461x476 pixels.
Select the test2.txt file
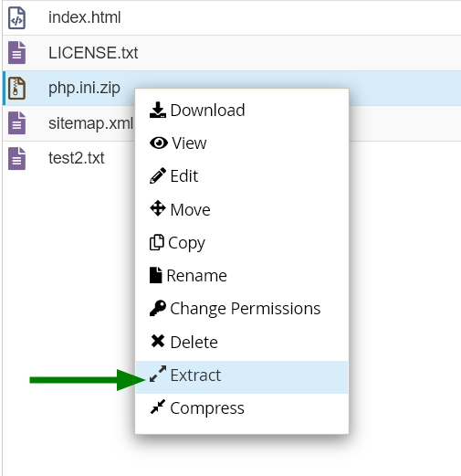pos(77,158)
